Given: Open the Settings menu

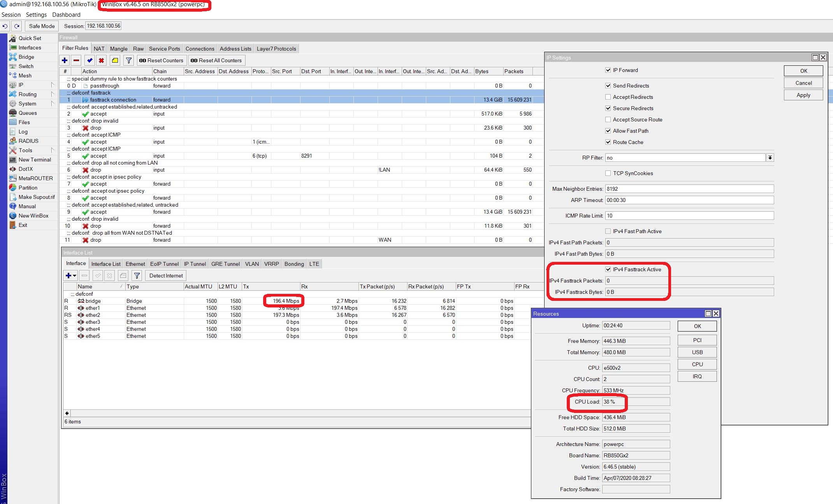Looking at the screenshot, I should [x=36, y=15].
